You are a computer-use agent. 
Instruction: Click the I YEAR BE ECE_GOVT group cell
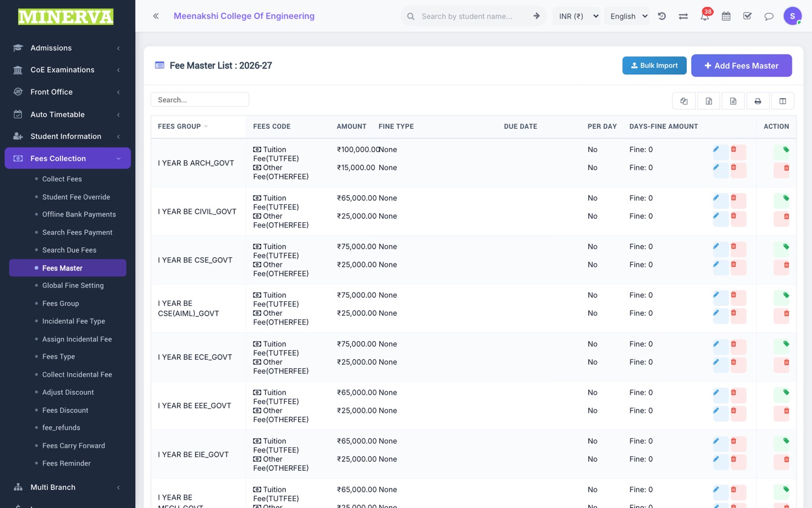click(198, 357)
